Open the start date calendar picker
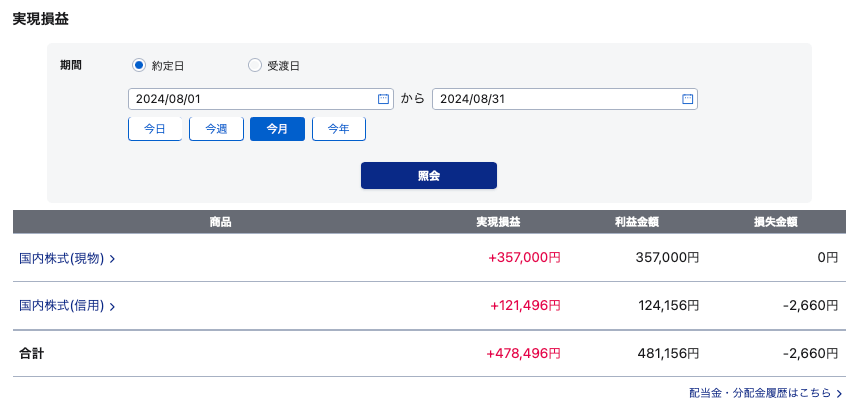Screen dimensions: 868x410 point(383,99)
